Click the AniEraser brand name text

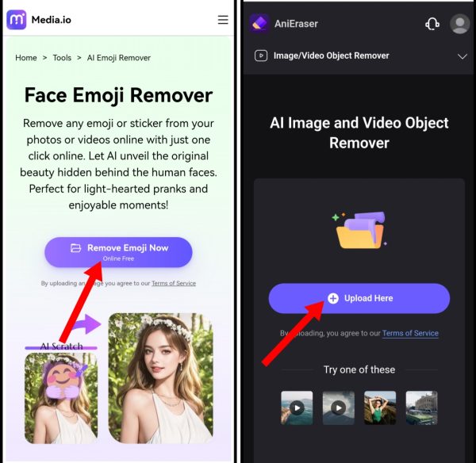point(296,24)
